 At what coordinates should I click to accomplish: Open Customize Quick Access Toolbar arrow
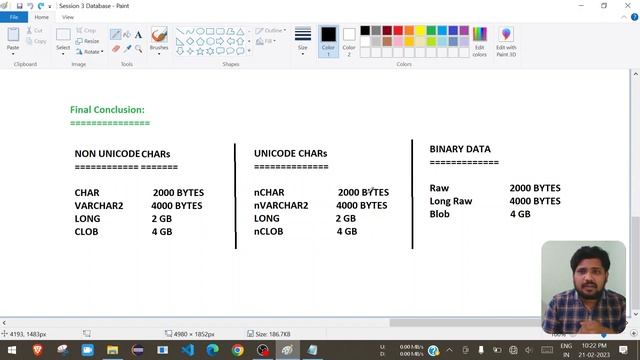pyautogui.click(x=50, y=6)
